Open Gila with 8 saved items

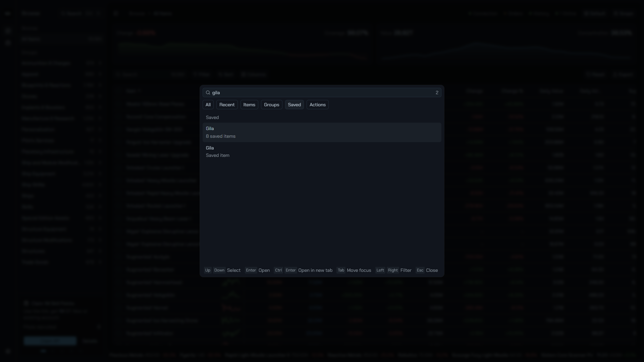point(322,132)
